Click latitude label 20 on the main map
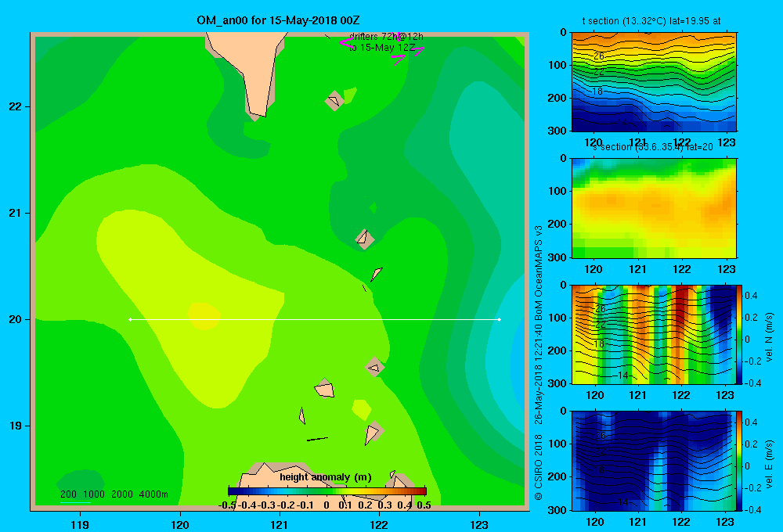783x532 pixels. [16, 319]
